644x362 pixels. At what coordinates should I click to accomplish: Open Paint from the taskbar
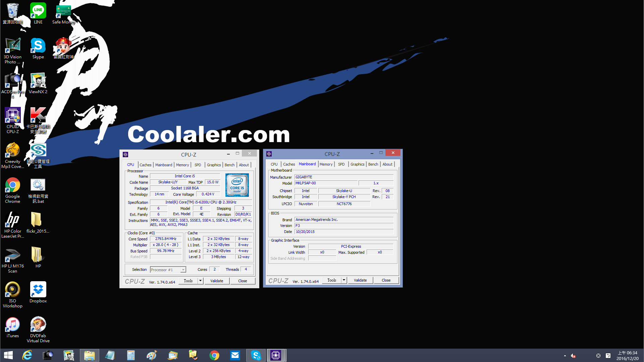[x=152, y=355]
